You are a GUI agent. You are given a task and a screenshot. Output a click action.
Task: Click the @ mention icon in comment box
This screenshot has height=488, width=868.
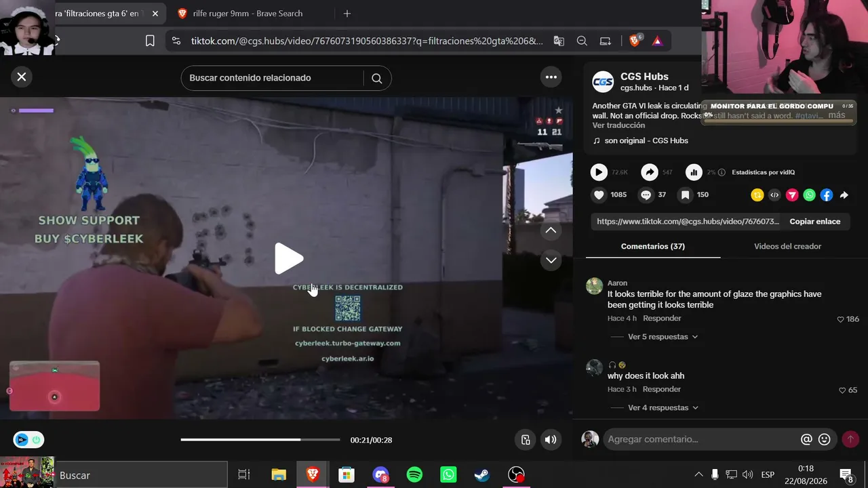[806, 439]
